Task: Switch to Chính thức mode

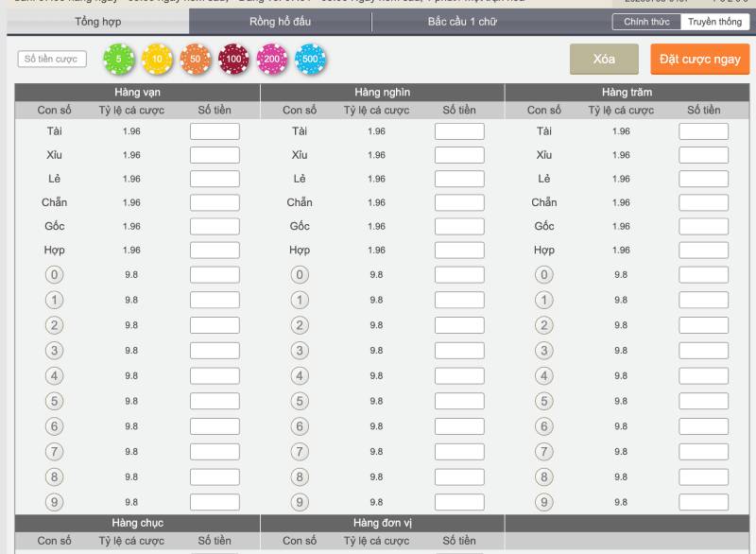Action: tap(646, 22)
